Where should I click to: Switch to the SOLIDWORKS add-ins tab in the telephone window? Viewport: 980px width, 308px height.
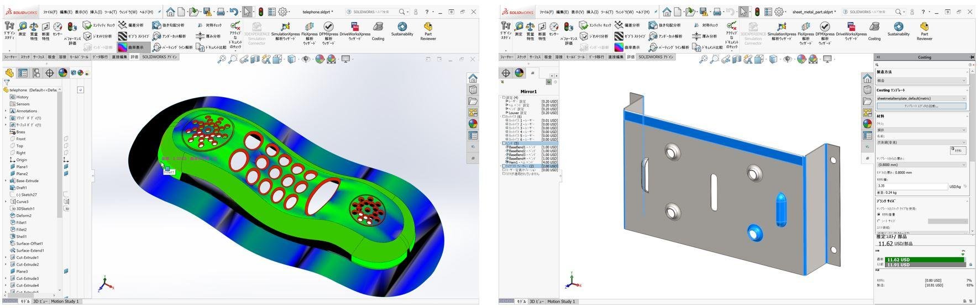pyautogui.click(x=160, y=57)
